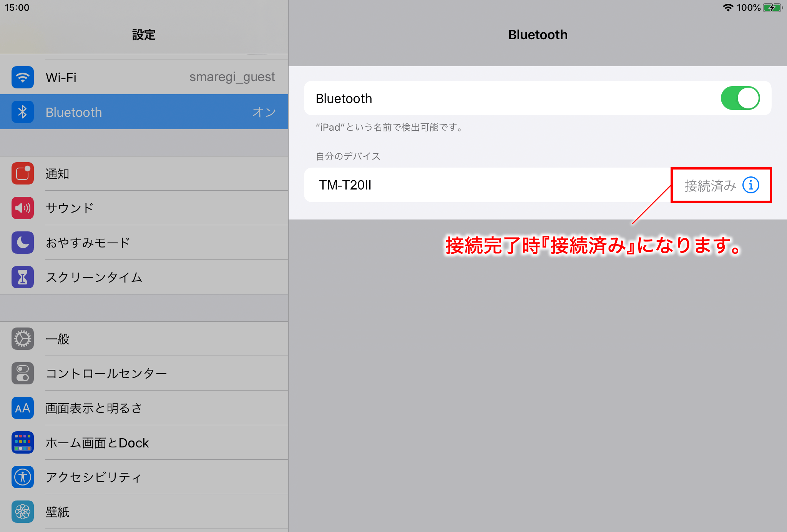
Task: Tap the General (一般) gear icon
Action: click(x=23, y=339)
